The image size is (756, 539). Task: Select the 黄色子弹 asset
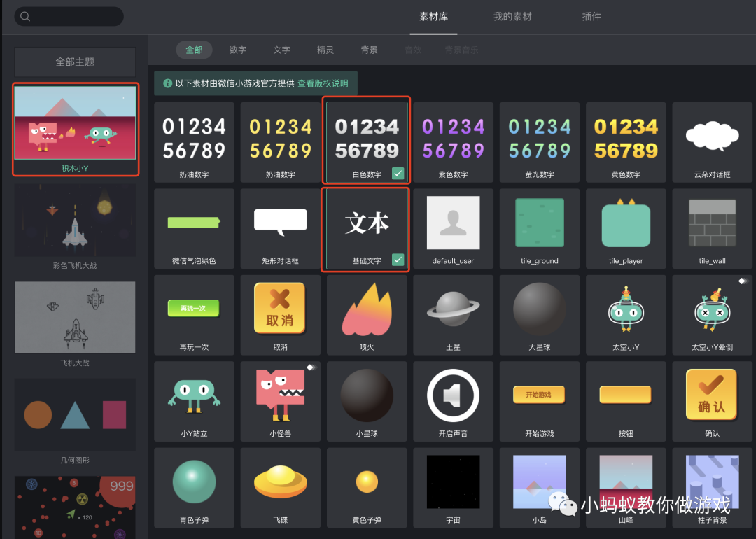tap(367, 487)
